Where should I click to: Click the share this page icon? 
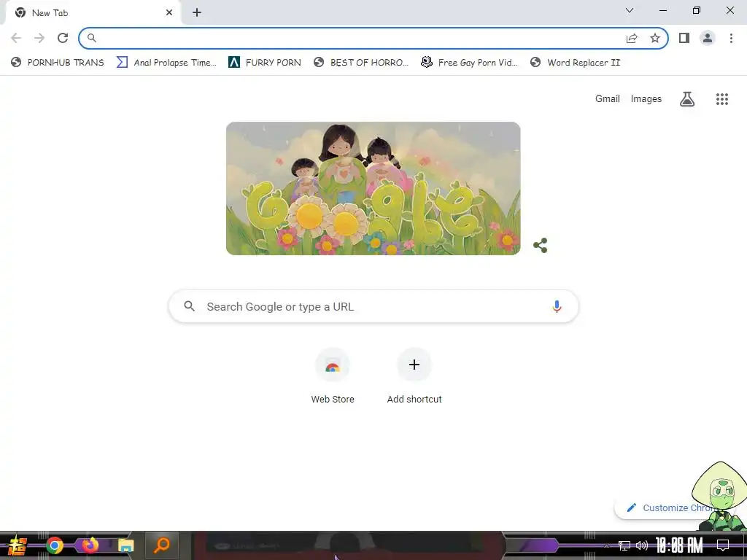click(632, 38)
